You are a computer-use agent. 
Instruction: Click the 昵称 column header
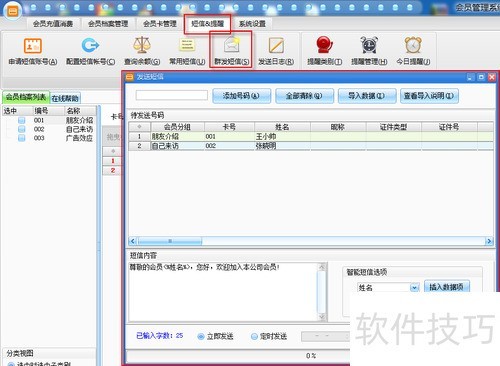(338, 127)
